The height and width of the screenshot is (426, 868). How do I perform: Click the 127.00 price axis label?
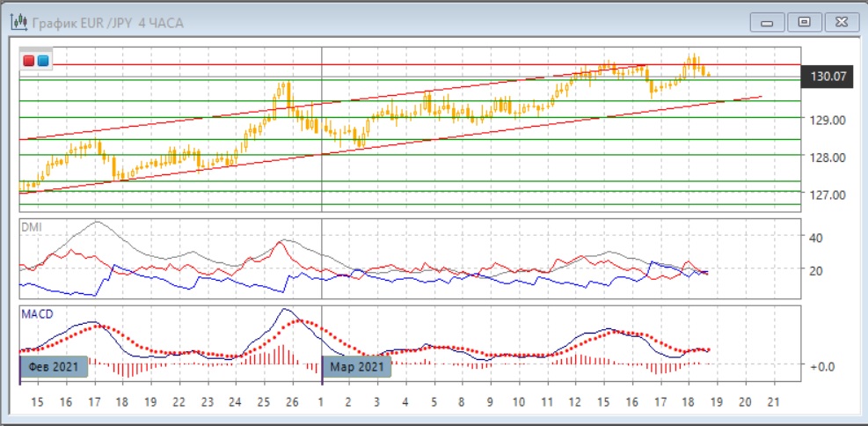click(x=828, y=195)
